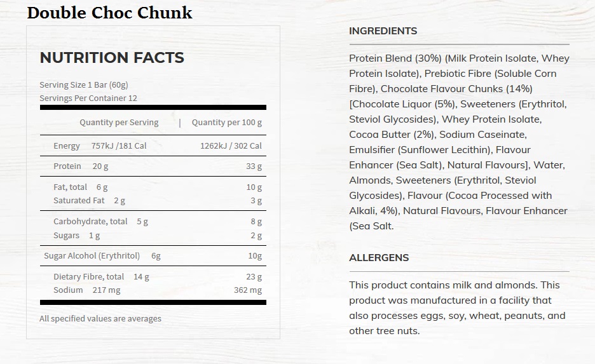Click the Carbohydrate, total row label
This screenshot has height=364, width=595.
[x=90, y=222]
